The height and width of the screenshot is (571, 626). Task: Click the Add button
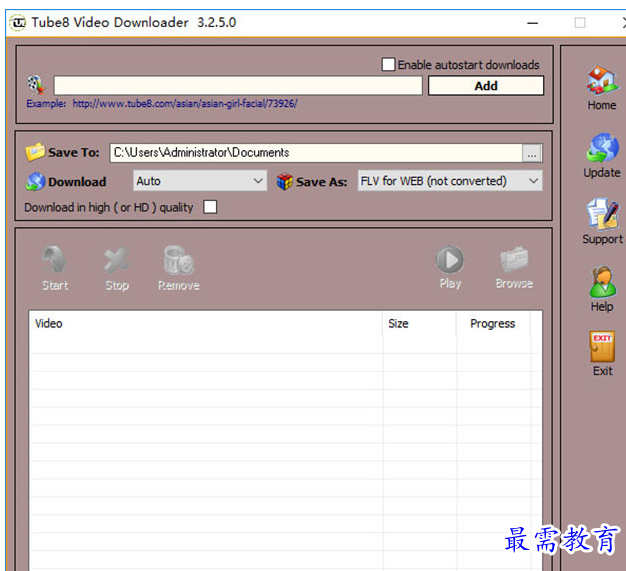click(x=486, y=85)
